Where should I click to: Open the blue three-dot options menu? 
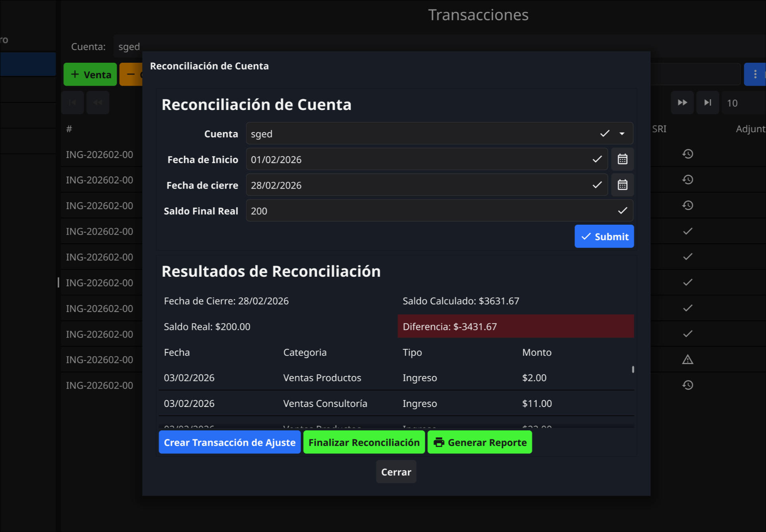[755, 74]
